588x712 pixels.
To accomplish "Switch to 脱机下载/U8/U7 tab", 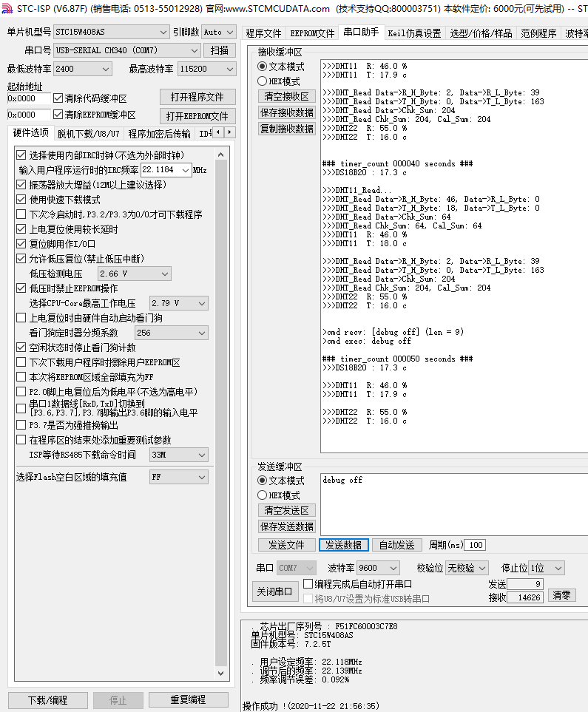I will pyautogui.click(x=89, y=134).
